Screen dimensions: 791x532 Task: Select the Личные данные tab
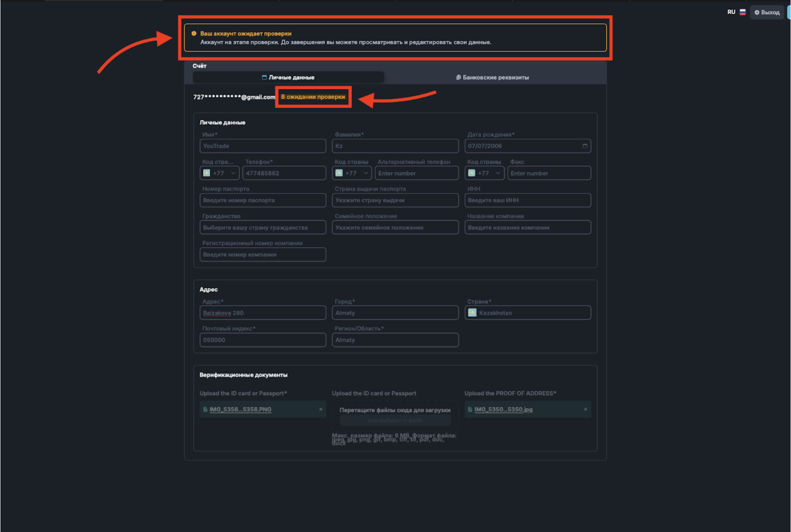[x=288, y=77]
